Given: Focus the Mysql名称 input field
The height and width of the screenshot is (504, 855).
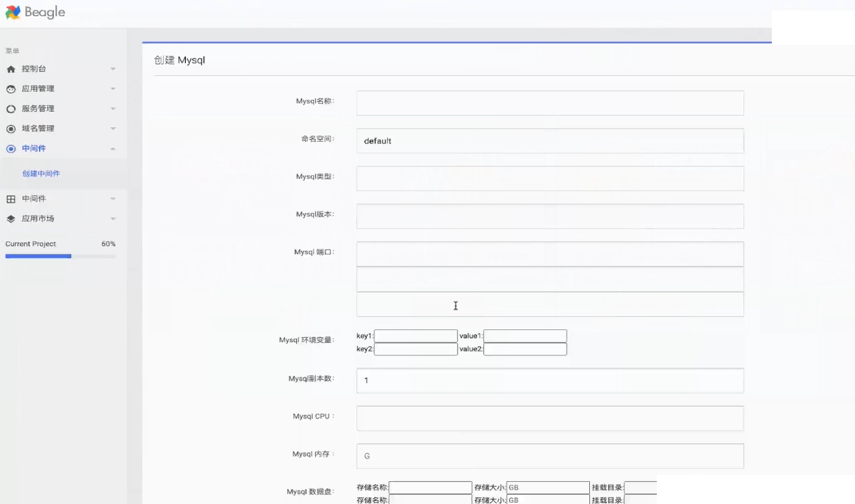Looking at the screenshot, I should (550, 103).
